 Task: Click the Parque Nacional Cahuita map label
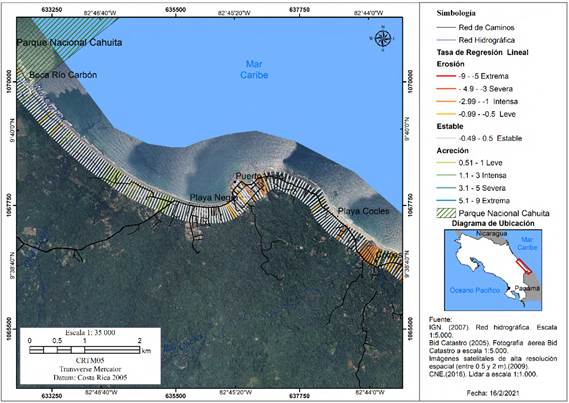click(x=69, y=42)
